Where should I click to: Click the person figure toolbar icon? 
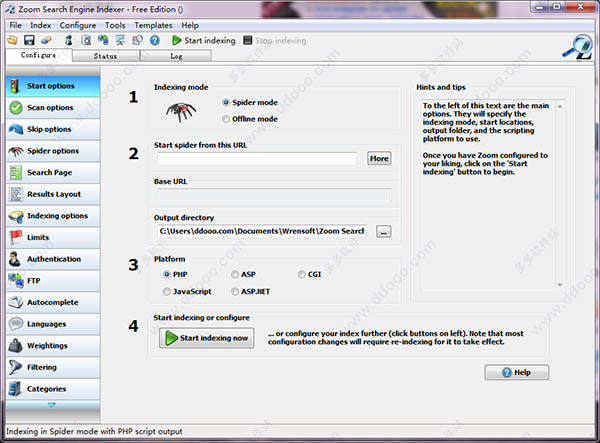coord(69,40)
